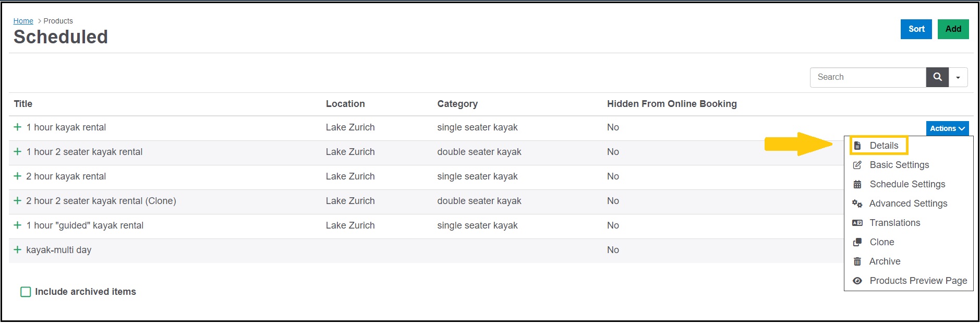Click the Hidden From Online Booking header
The image size is (980, 323).
672,104
